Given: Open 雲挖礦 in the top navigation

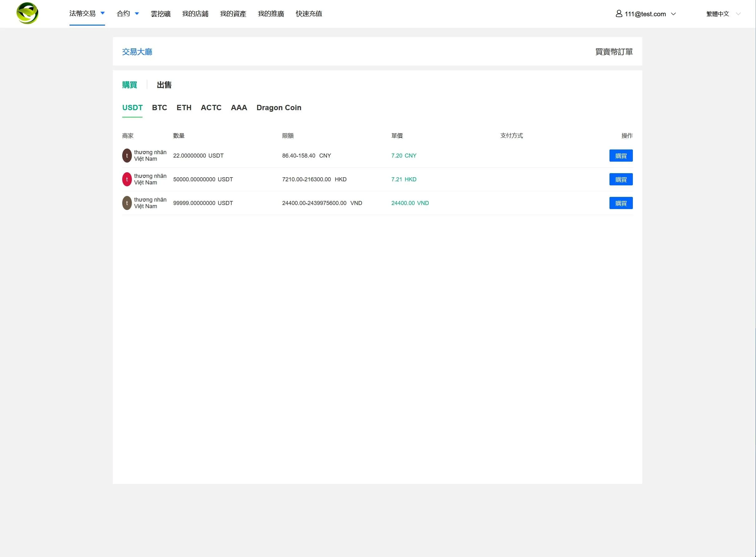Looking at the screenshot, I should pos(160,14).
